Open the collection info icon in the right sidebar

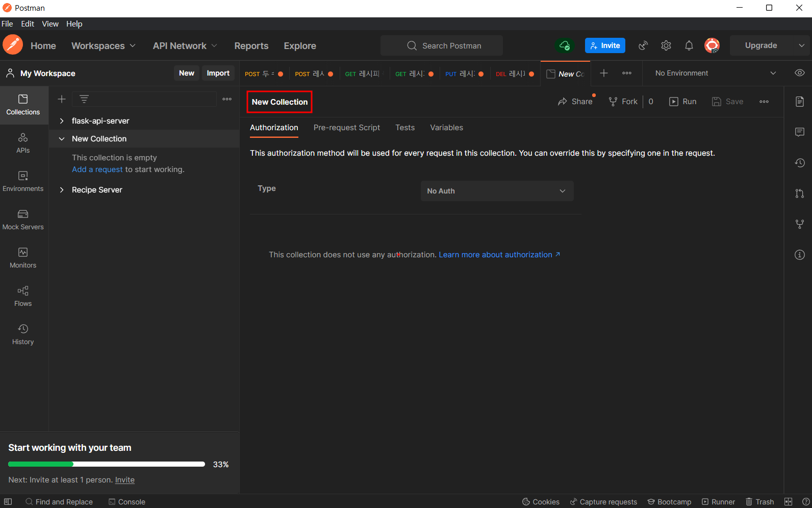[x=800, y=255]
